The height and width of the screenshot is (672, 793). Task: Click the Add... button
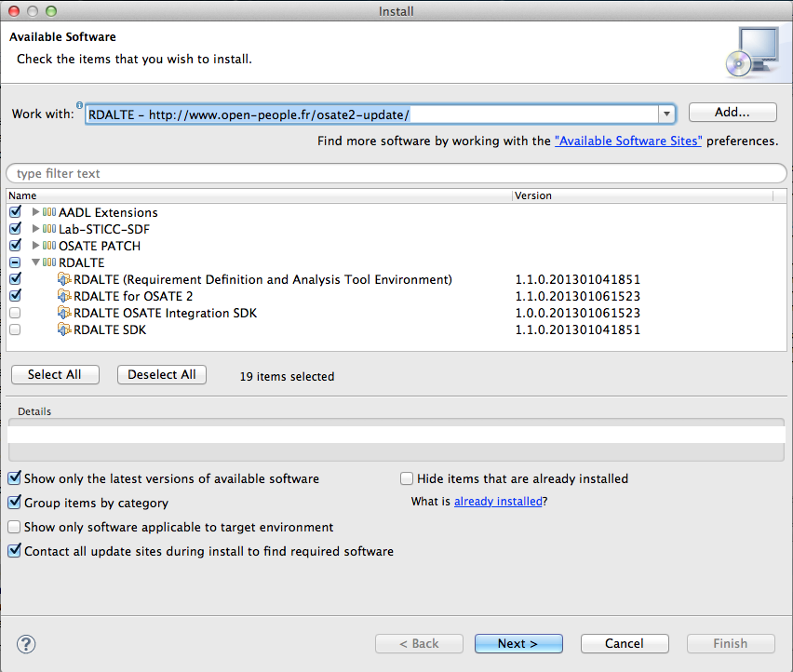click(x=733, y=113)
